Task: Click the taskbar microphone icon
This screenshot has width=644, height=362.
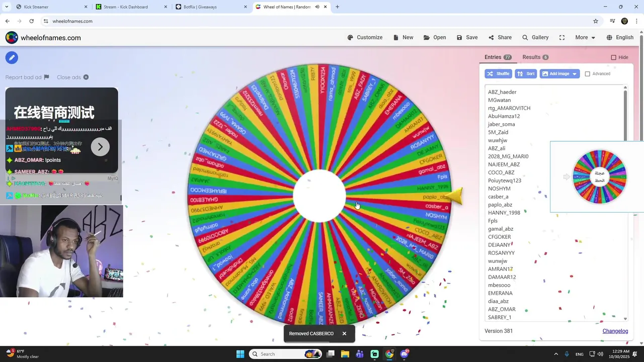Action: 567,354
